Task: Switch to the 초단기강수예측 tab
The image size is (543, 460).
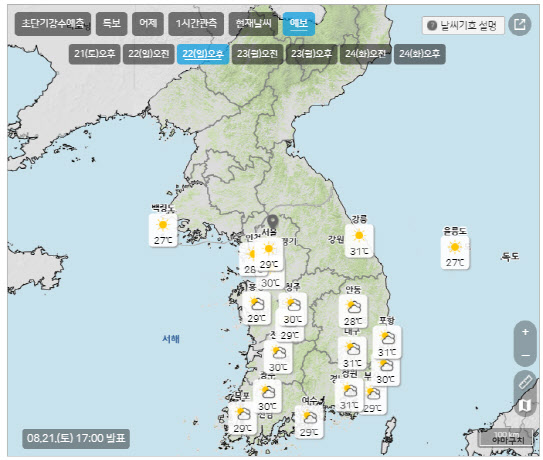Action: 53,24
